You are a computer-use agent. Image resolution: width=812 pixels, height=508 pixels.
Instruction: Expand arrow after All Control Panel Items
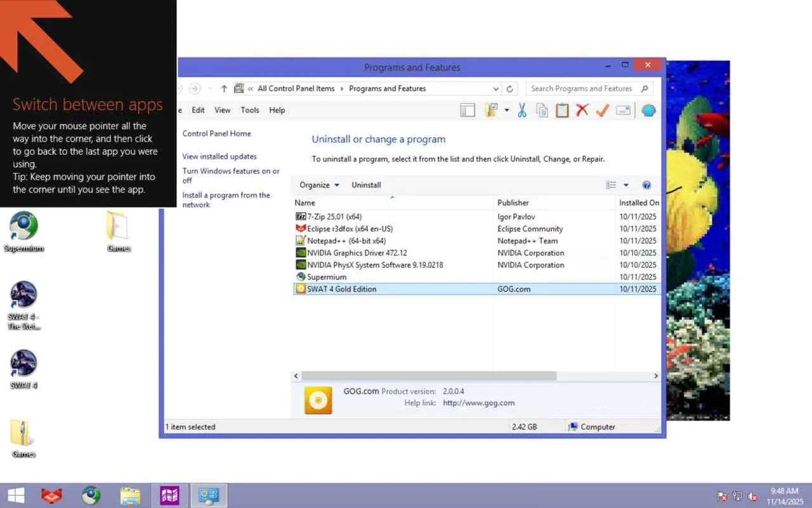pyautogui.click(x=342, y=89)
